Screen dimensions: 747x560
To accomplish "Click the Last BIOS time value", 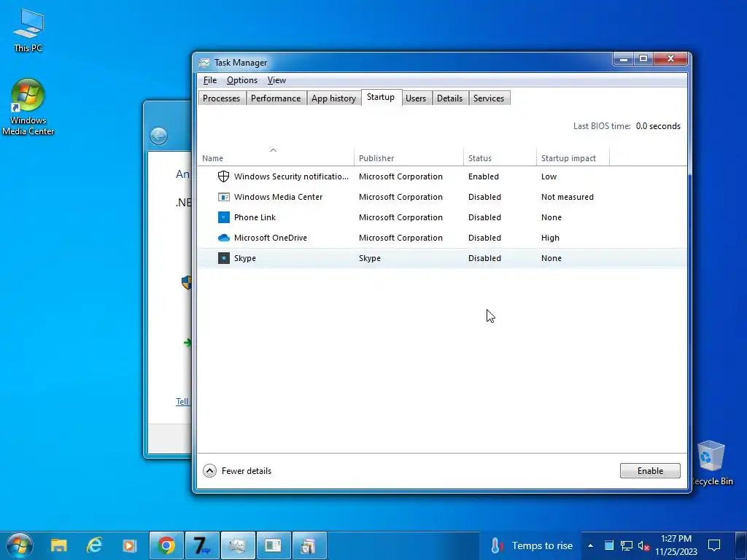I will pyautogui.click(x=658, y=126).
